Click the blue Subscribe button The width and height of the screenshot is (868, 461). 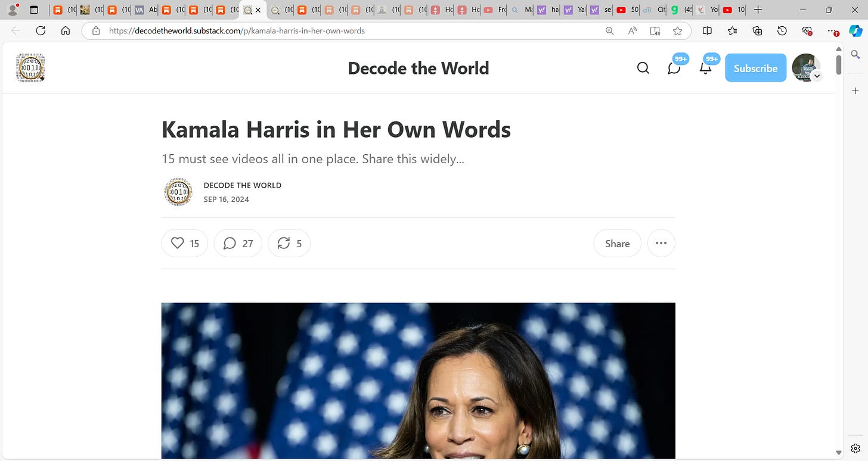point(755,68)
